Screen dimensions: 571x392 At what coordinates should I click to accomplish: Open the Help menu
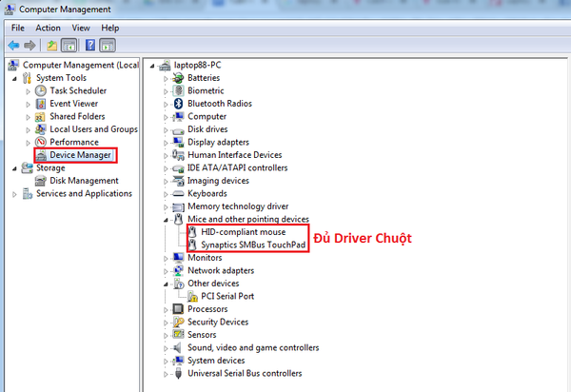pos(110,28)
